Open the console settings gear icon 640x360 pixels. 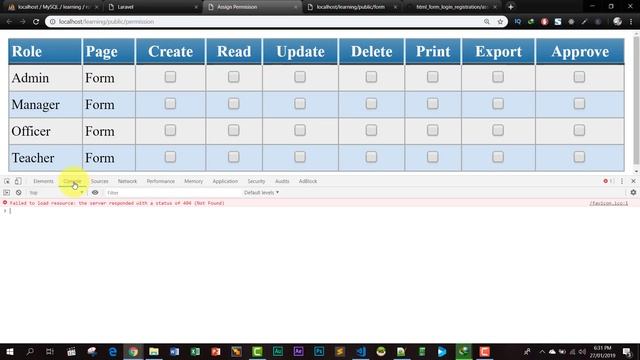(633, 192)
